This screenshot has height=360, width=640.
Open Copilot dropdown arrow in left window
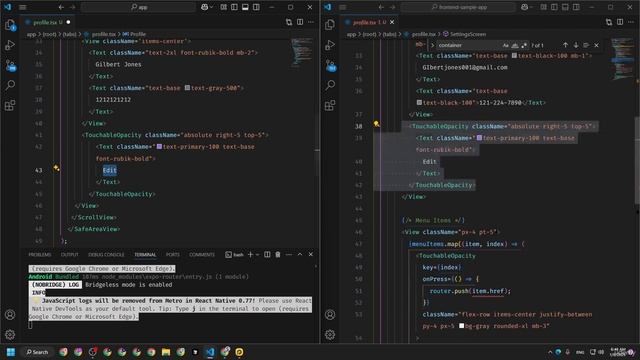click(x=211, y=7)
